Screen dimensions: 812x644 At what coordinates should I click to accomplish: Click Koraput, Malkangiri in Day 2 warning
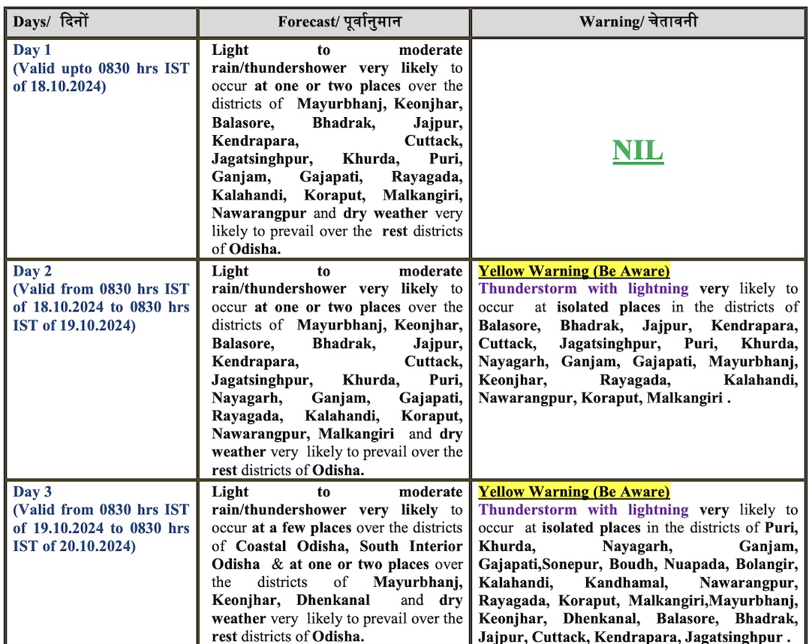(x=651, y=398)
